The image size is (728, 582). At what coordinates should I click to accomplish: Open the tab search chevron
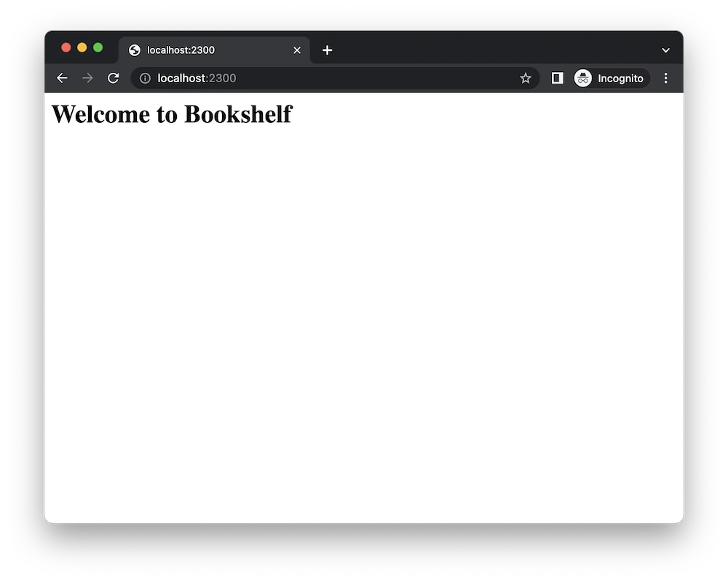(x=665, y=50)
